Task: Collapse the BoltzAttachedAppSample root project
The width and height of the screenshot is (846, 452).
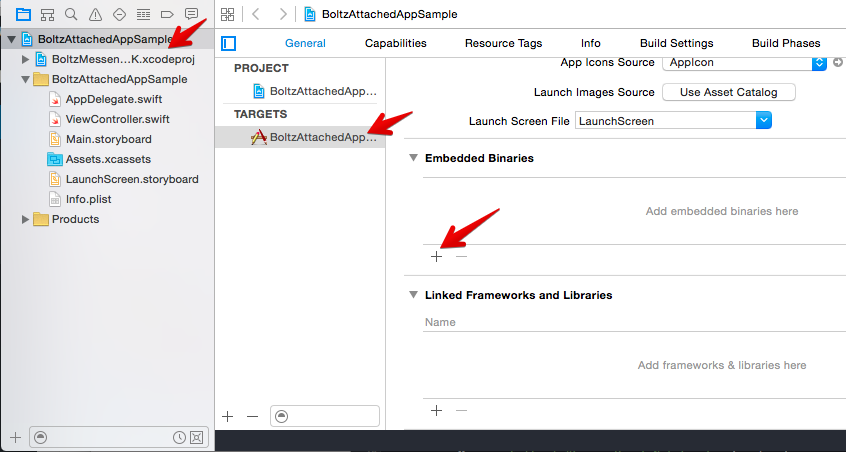Action: tap(11, 39)
